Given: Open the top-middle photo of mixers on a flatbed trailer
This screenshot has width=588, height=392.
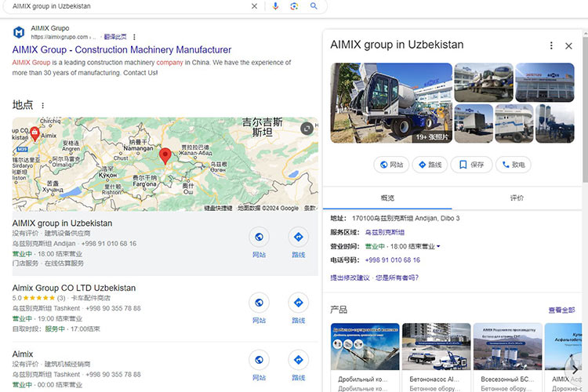Looking at the screenshot, I should (x=484, y=82).
